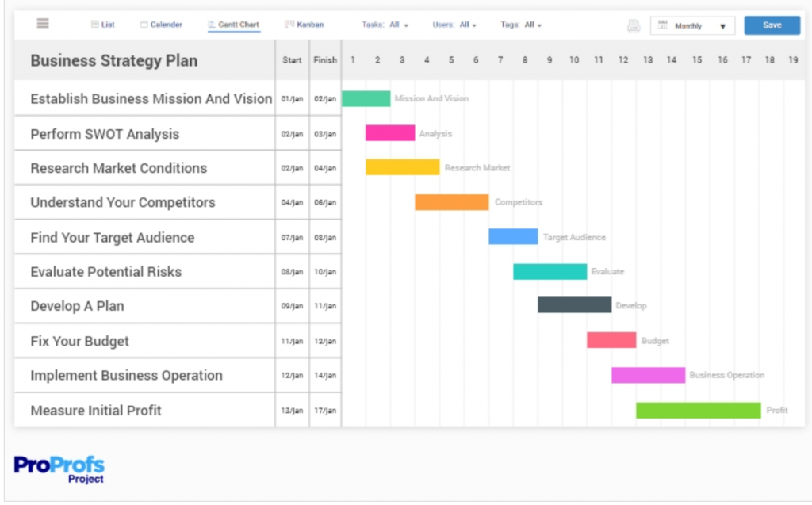812x505 pixels.
Task: Click task Research Market Conditions
Action: 119,168
